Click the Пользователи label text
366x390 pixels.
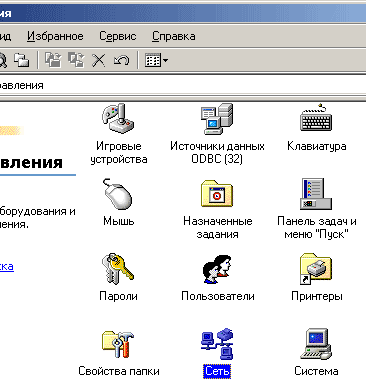(218, 296)
